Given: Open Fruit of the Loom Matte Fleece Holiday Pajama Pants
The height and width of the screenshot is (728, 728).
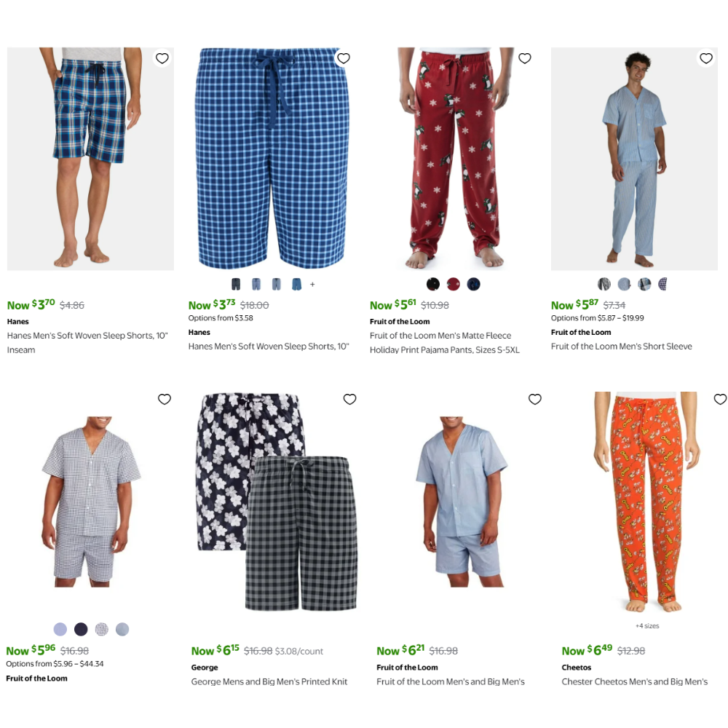Looking at the screenshot, I should [444, 343].
